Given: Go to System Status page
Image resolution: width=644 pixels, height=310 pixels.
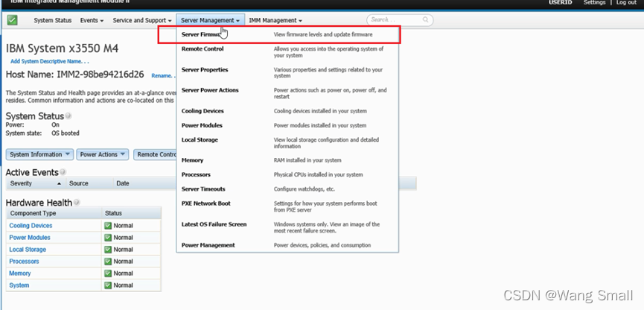Looking at the screenshot, I should pyautogui.click(x=53, y=20).
